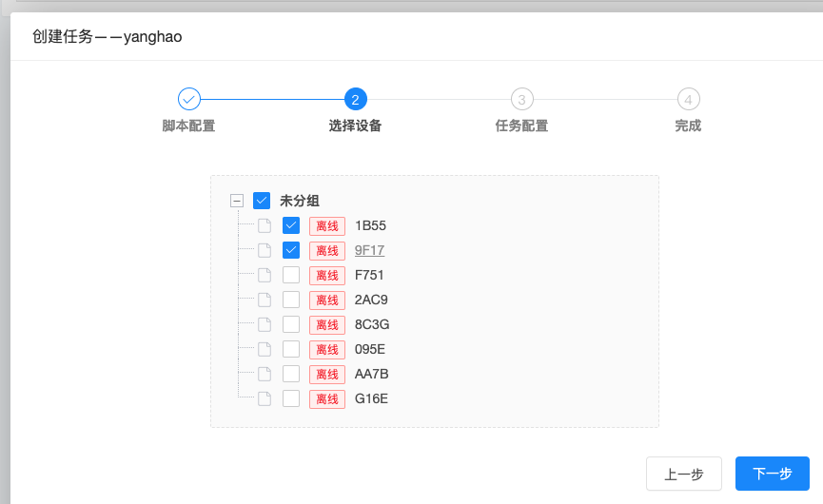
Task: Click the checkmark icon for step 脚本配置
Action: (x=189, y=99)
